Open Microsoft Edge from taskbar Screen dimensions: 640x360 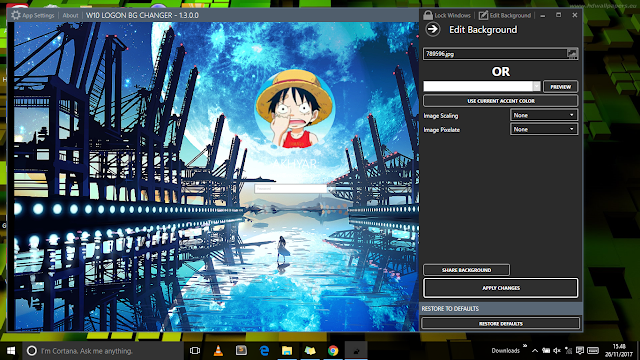click(x=264, y=351)
